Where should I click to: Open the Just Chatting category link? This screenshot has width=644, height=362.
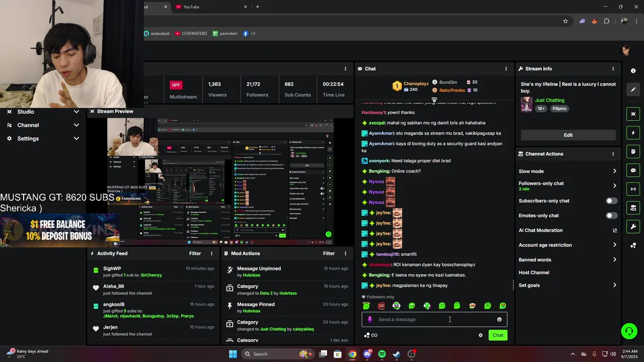[549, 101]
